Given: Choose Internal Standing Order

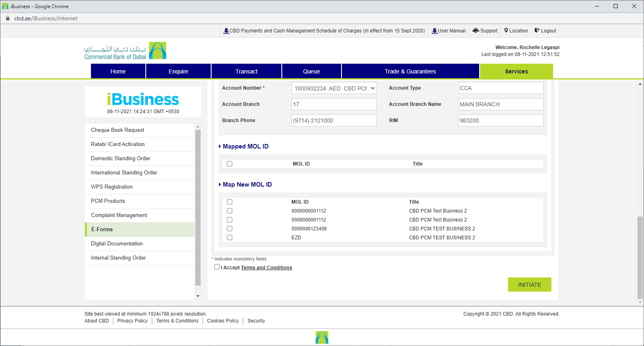Looking at the screenshot, I should point(140,258).
